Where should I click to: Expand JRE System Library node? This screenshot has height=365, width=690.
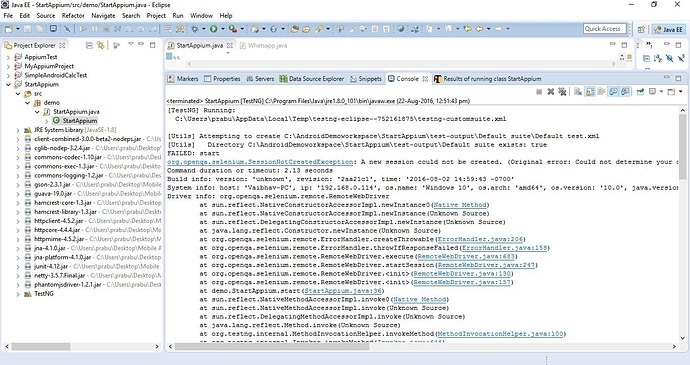18,130
